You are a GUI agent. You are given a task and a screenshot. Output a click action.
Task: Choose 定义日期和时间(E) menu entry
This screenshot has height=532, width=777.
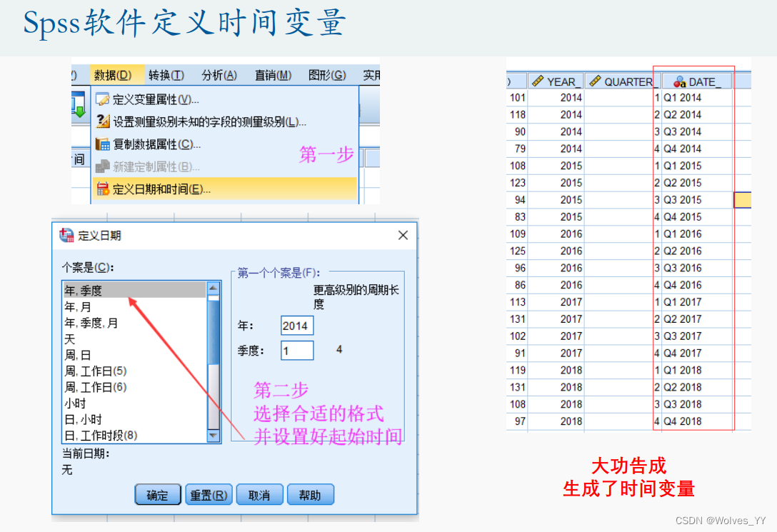point(225,189)
